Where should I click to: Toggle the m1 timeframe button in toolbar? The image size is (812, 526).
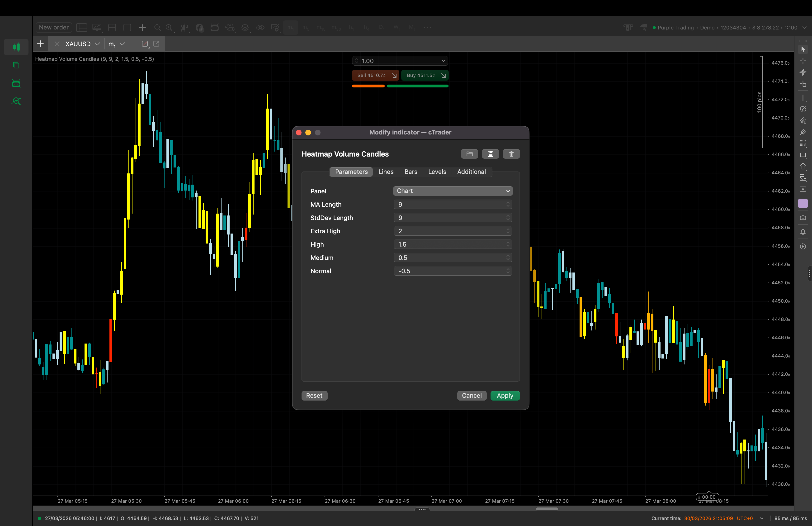tap(290, 28)
